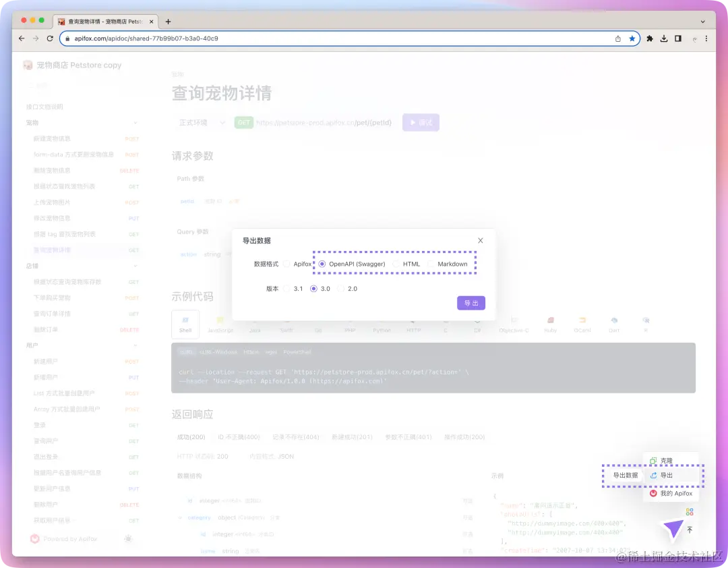Switch to the PowerShell snippet tab

(297, 352)
